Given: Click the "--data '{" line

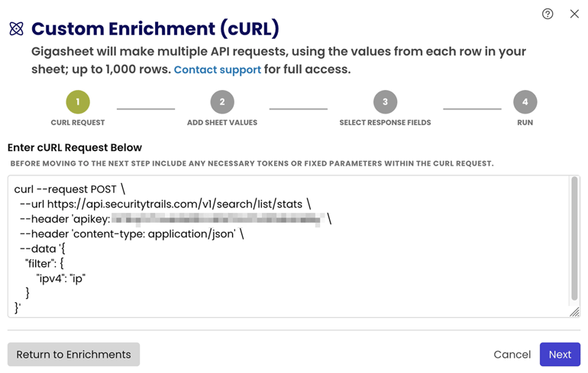Looking at the screenshot, I should pyautogui.click(x=42, y=249).
